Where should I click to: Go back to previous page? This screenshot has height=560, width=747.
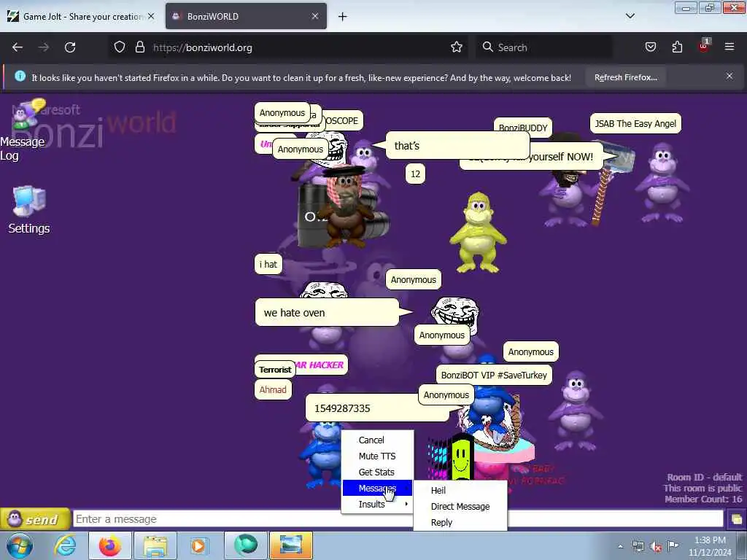[x=18, y=47]
